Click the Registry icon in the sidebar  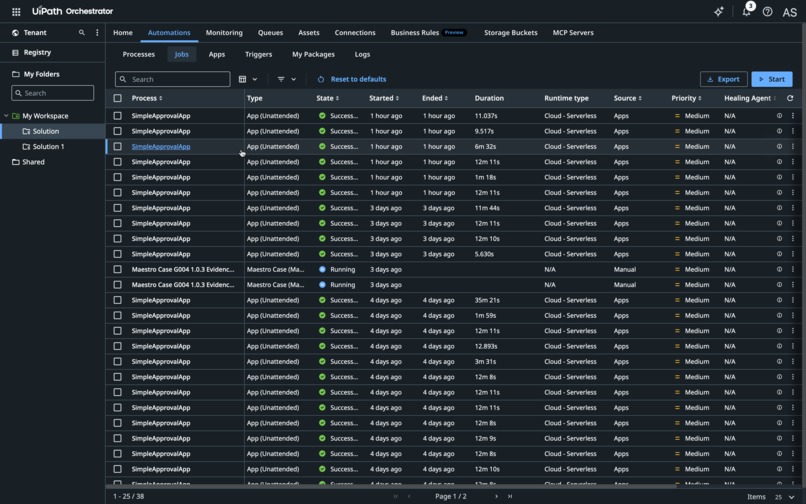coord(15,52)
